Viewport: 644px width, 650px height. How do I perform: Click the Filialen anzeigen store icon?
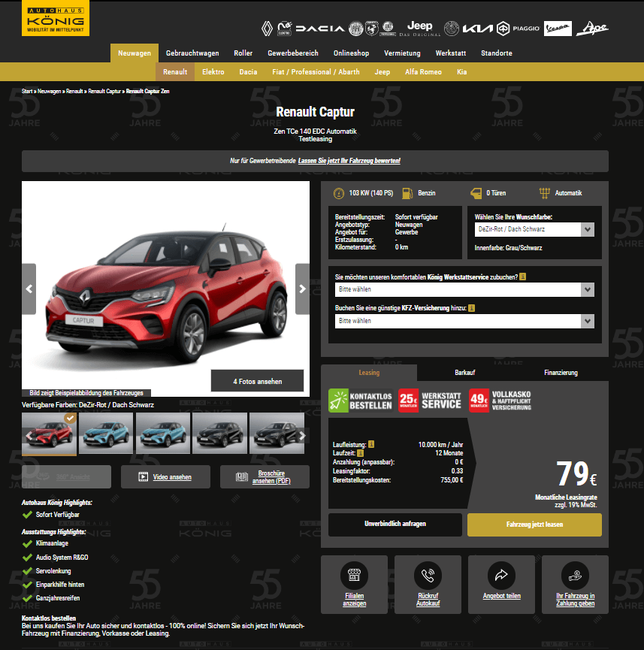[x=354, y=576]
